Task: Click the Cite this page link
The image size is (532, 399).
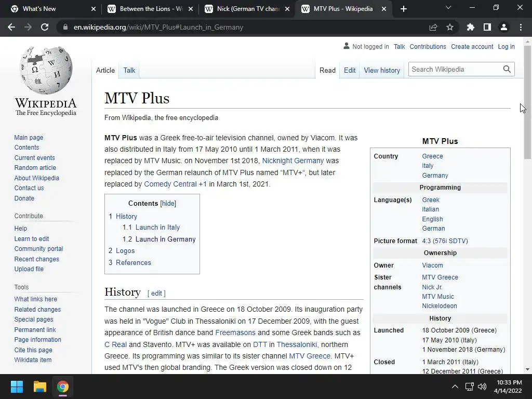Action: click(33, 350)
